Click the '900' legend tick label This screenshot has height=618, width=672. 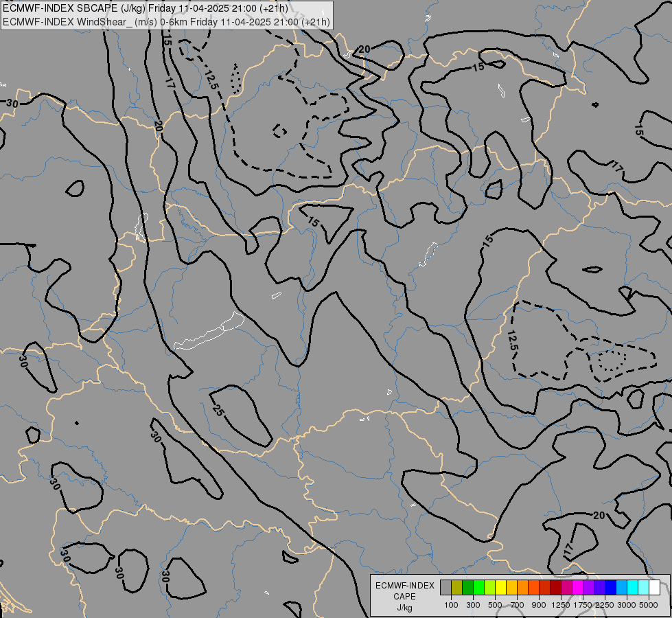click(539, 605)
